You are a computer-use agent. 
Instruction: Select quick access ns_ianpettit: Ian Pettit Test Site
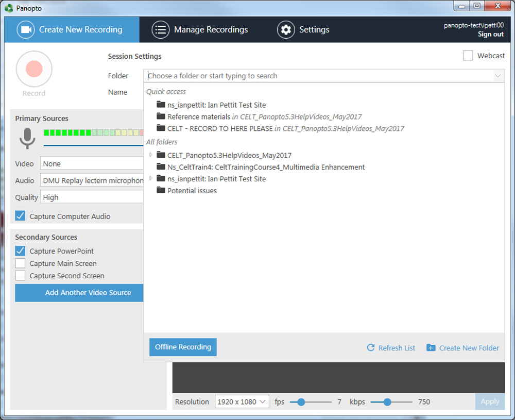[x=216, y=105]
